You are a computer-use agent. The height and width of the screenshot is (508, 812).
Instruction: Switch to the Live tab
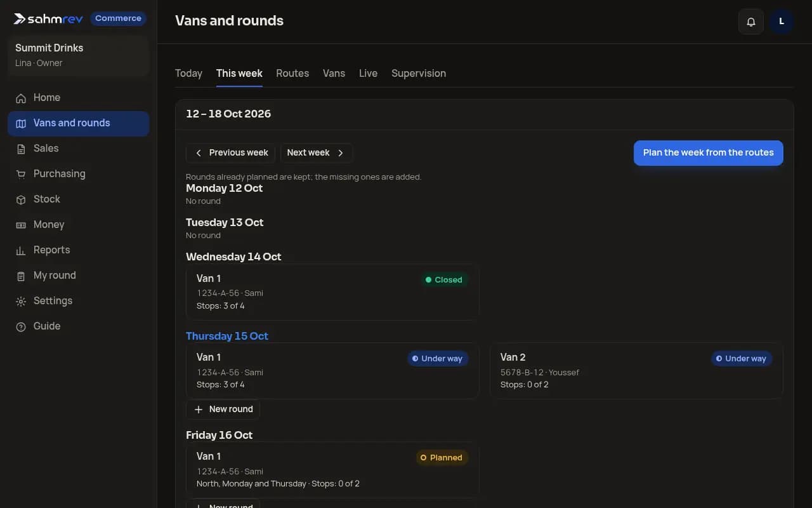pyautogui.click(x=368, y=73)
